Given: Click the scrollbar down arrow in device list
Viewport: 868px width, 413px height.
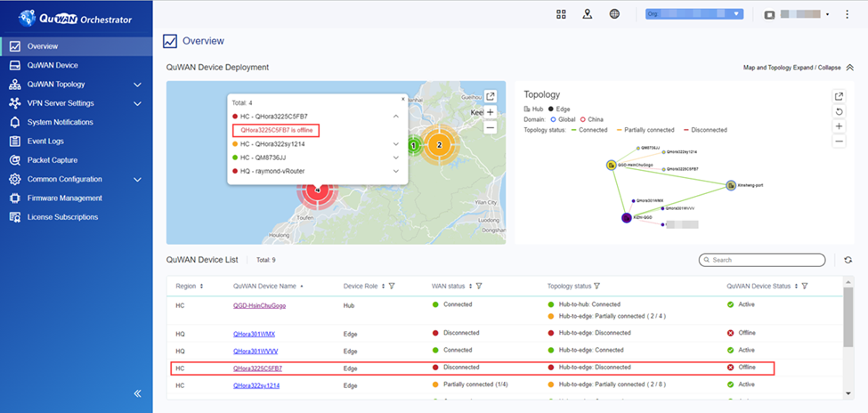Looking at the screenshot, I should coord(848,393).
